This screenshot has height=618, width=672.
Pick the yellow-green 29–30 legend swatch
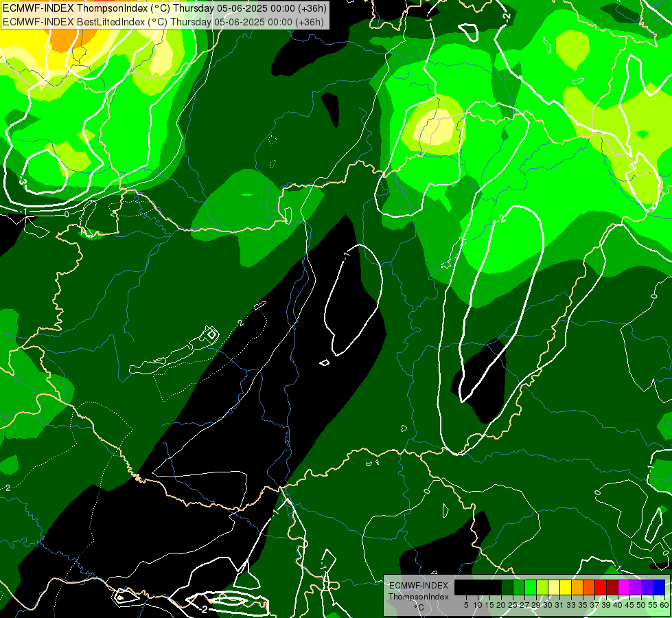542,587
